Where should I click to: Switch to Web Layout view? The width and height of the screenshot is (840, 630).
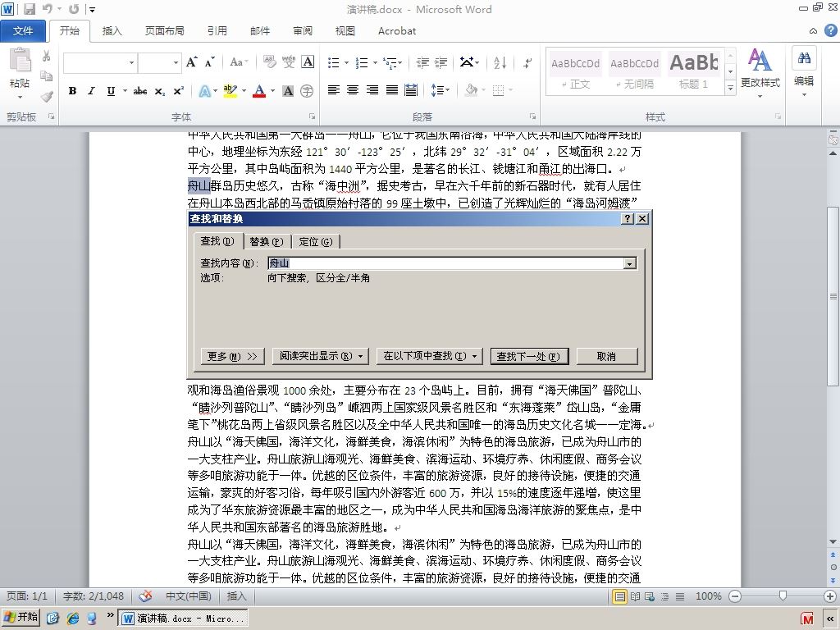point(650,596)
